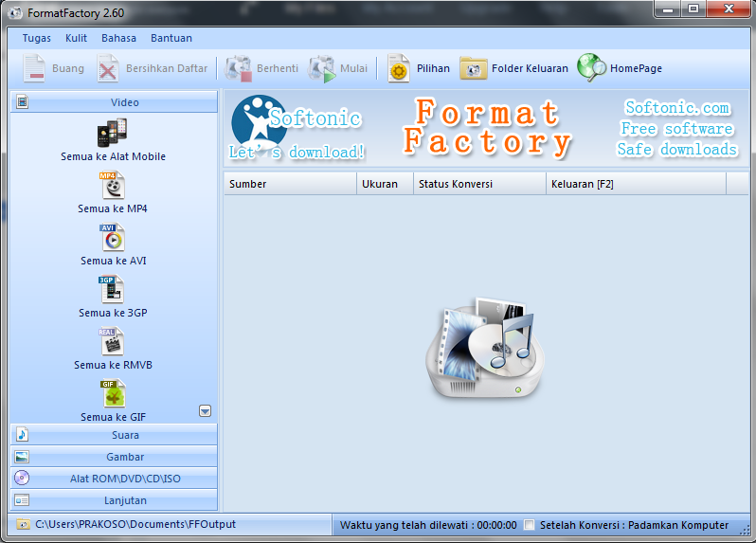Collapse the Video panel header
756x543 pixels.
pyautogui.click(x=114, y=101)
